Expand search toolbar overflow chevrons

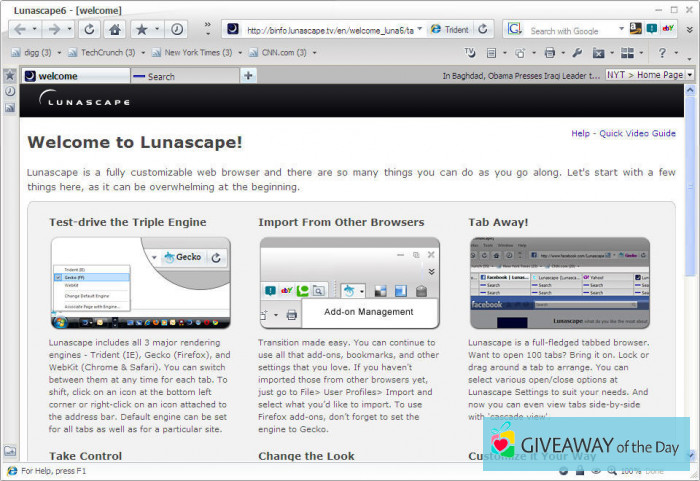(689, 29)
